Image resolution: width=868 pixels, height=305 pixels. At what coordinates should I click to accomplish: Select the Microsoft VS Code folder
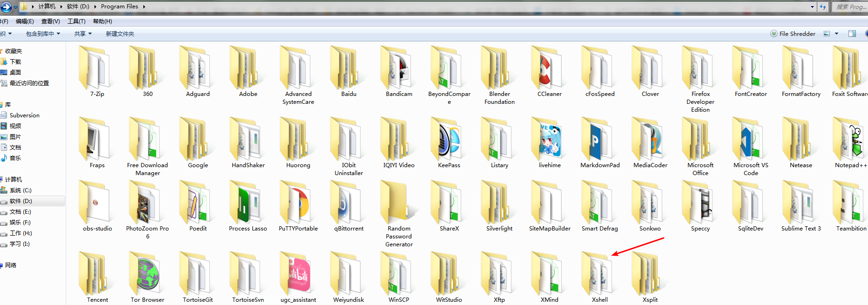coord(751,147)
